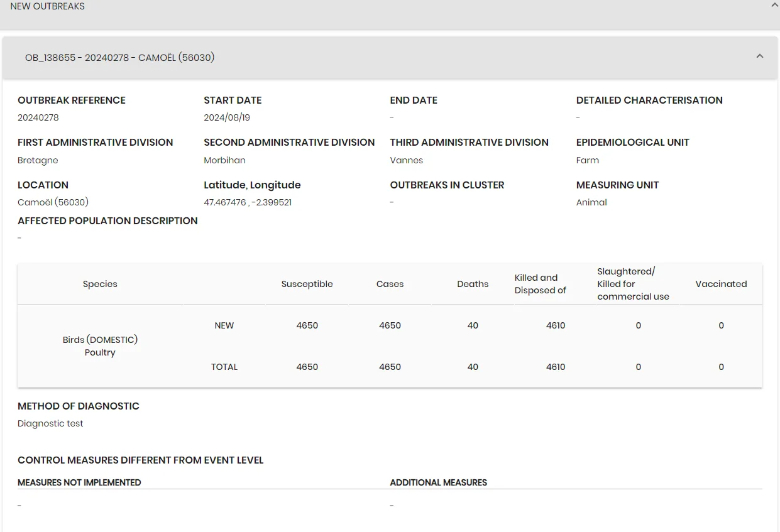The height and width of the screenshot is (532, 780).
Task: Click the TOTAL row Deaths value 40
Action: click(x=473, y=367)
